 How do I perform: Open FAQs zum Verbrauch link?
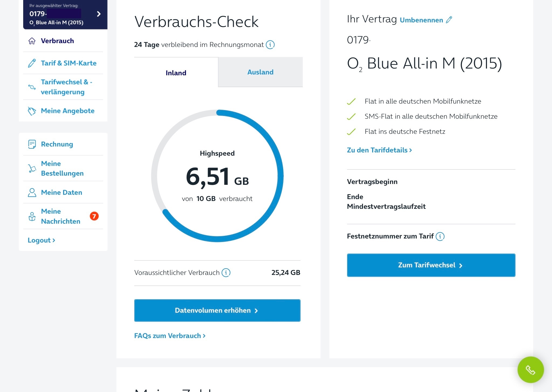[170, 336]
